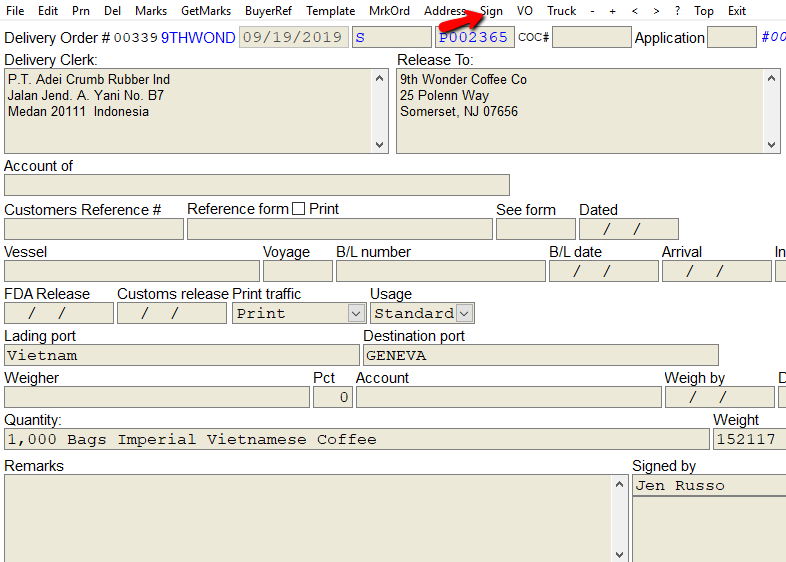The image size is (786, 562).
Task: Open the Address menu
Action: (x=445, y=11)
